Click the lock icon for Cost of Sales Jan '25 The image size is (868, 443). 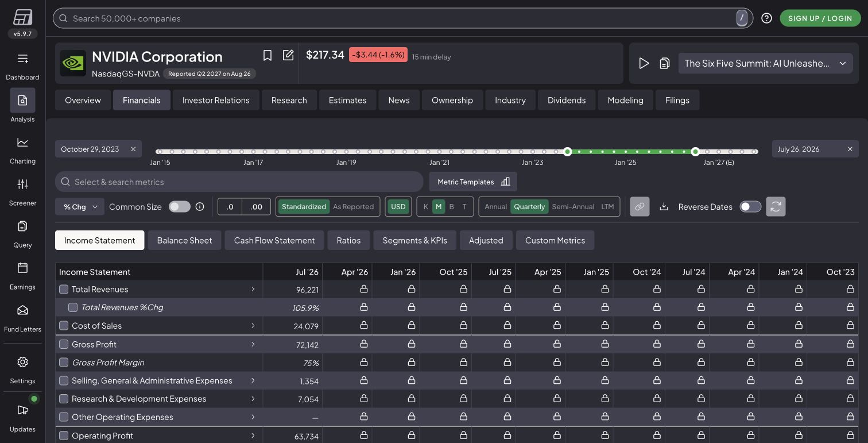[605, 325]
